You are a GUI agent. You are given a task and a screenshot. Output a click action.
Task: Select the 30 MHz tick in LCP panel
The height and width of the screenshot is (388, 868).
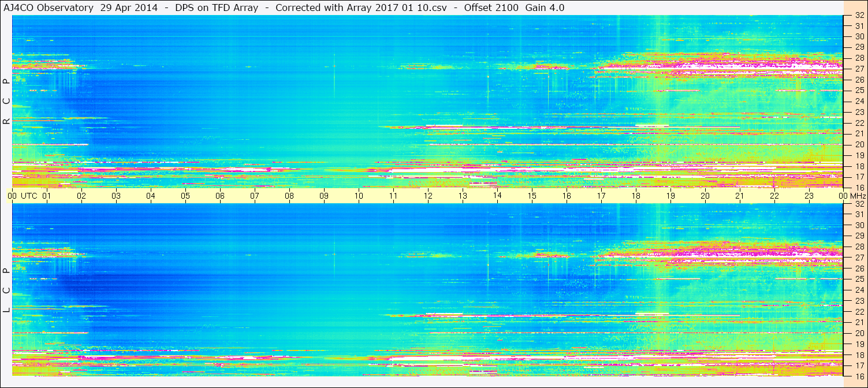coord(859,225)
